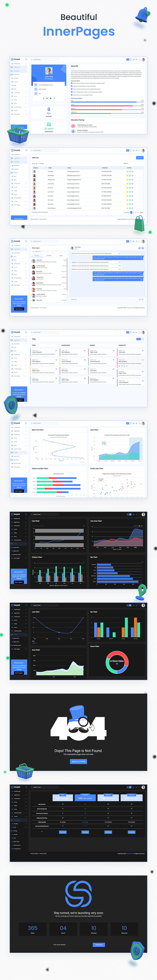Select the Standard $39 per month plan header

[85, 798]
